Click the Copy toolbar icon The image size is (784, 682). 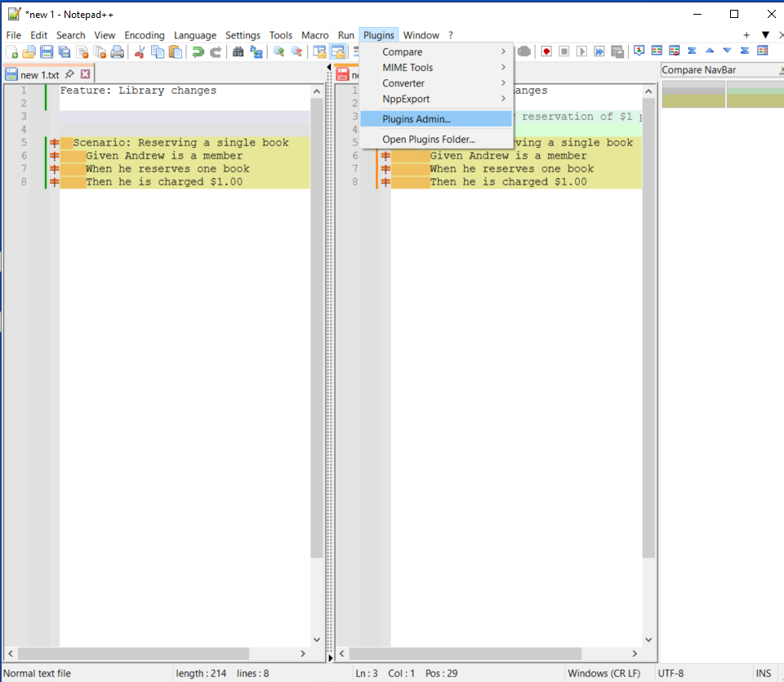158,51
